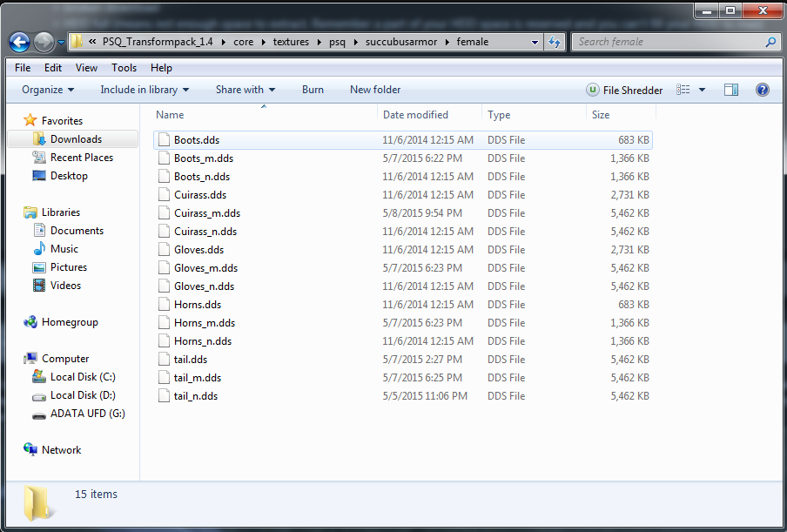
Task: Select the Boots_m.dds file
Action: 402,158
